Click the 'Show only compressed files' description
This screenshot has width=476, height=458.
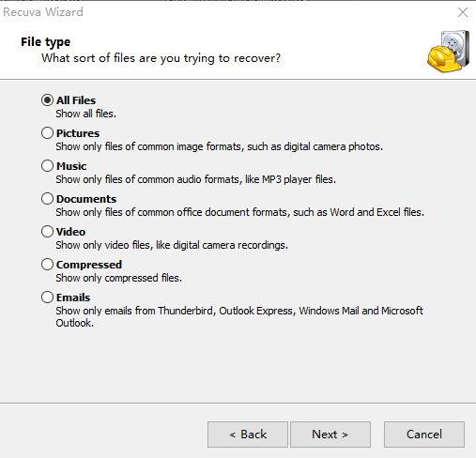click(118, 278)
